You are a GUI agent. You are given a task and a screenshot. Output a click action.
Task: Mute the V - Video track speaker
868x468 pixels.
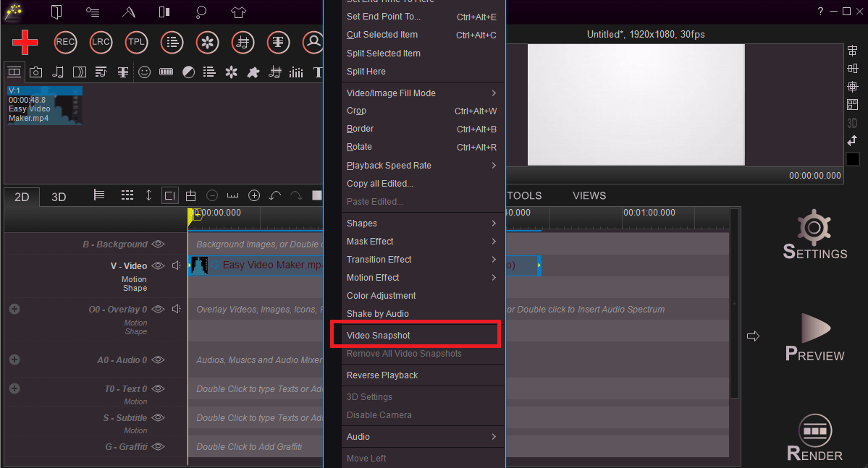[x=177, y=265]
